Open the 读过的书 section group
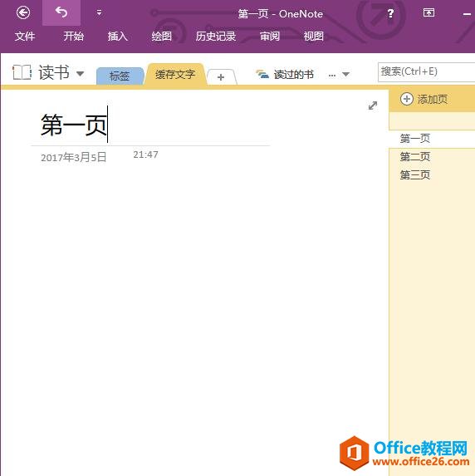 click(x=285, y=75)
